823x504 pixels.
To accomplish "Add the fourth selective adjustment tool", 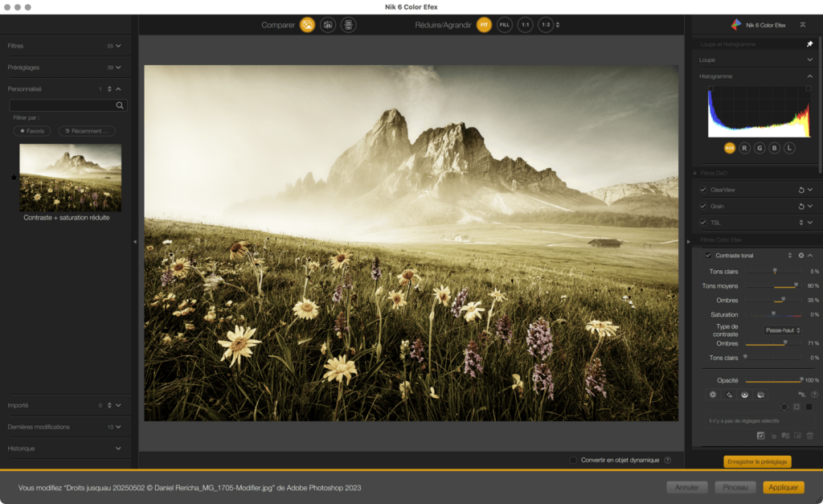I will click(x=760, y=395).
